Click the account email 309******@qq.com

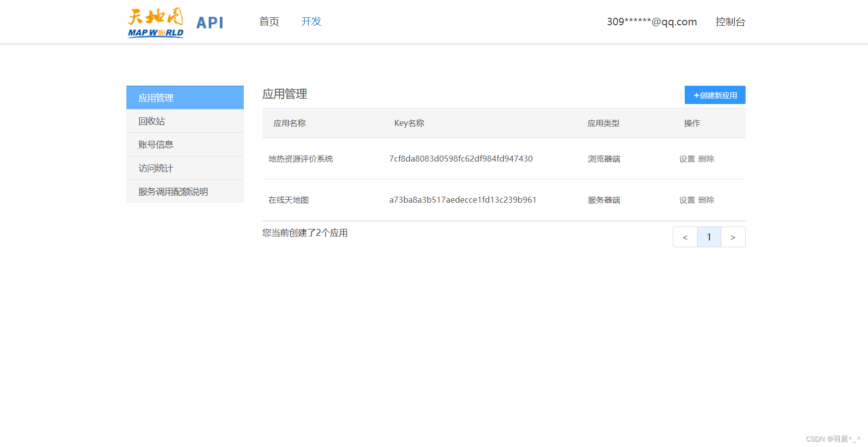pyautogui.click(x=651, y=21)
